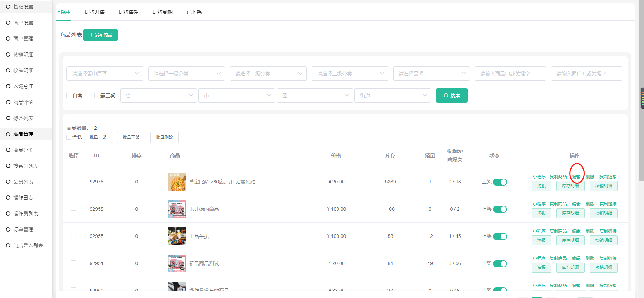Toggle 上架 switch for product 92978
The height and width of the screenshot is (298, 644).
500,182
